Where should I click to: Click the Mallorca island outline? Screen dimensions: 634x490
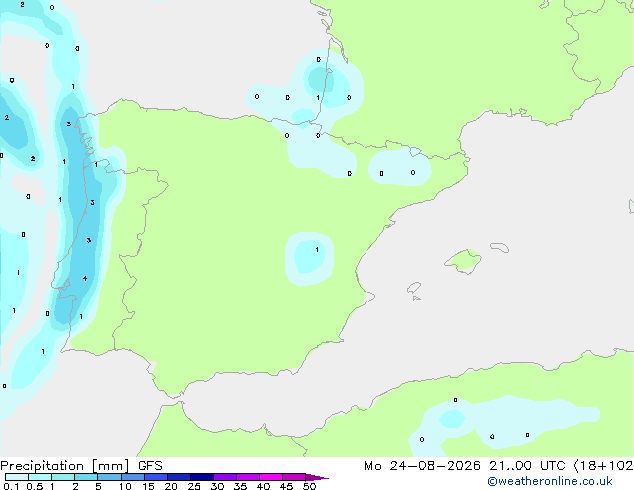(463, 261)
